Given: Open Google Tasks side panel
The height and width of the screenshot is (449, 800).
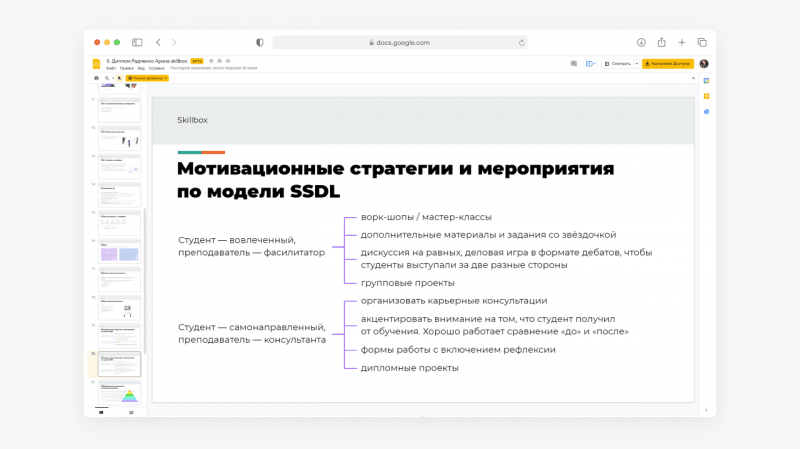Looking at the screenshot, I should click(707, 111).
